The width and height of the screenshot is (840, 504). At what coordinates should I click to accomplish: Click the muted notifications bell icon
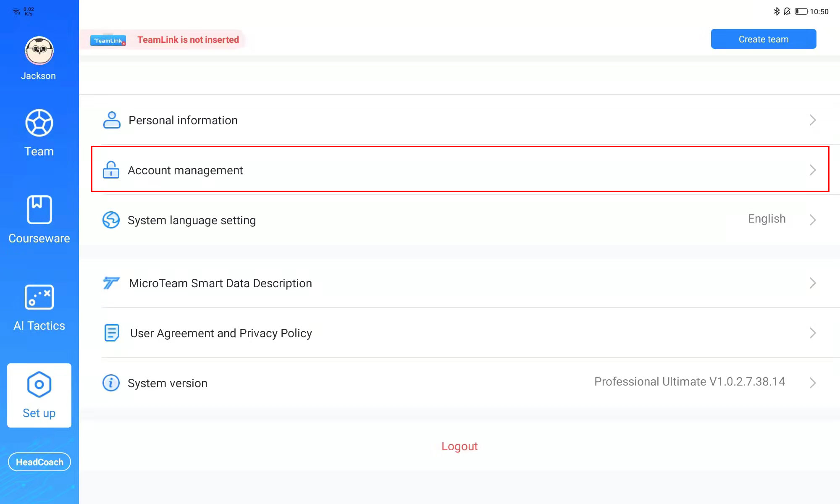787,11
